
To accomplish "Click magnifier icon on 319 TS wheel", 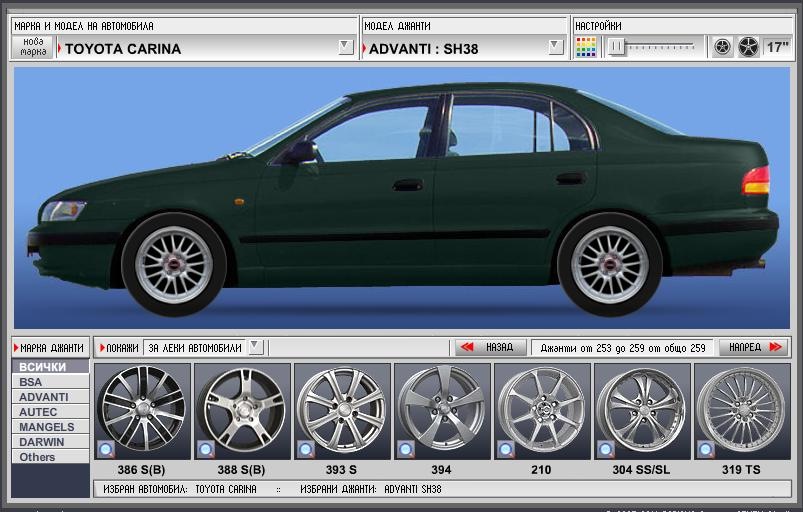I will 706,450.
